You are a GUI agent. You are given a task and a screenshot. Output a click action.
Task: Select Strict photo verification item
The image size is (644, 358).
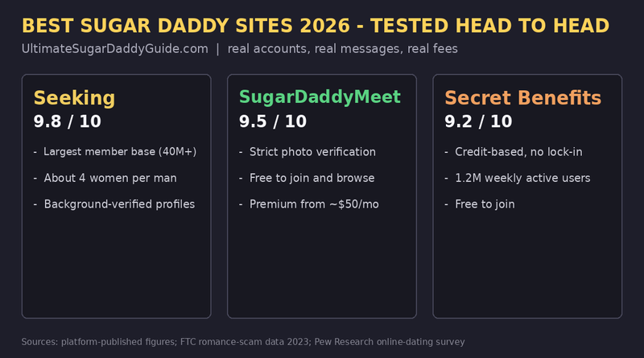(312, 152)
